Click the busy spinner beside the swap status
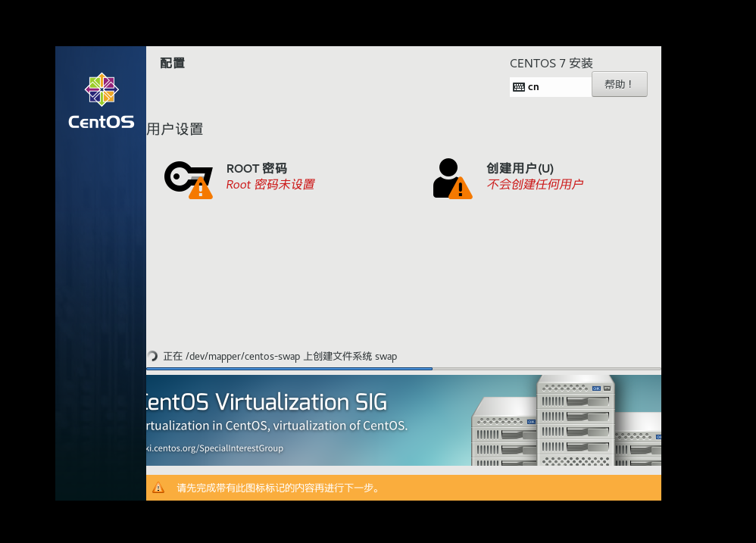The width and height of the screenshot is (756, 543). 152,356
